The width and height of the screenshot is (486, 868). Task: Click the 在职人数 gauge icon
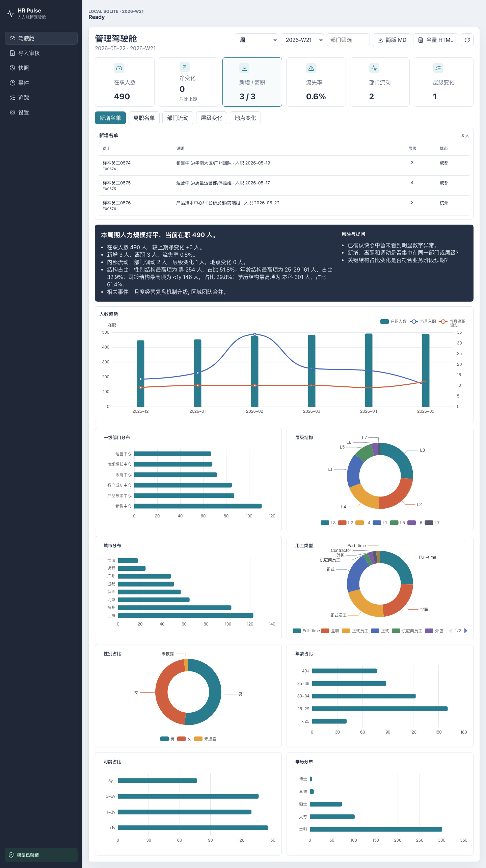119,68
